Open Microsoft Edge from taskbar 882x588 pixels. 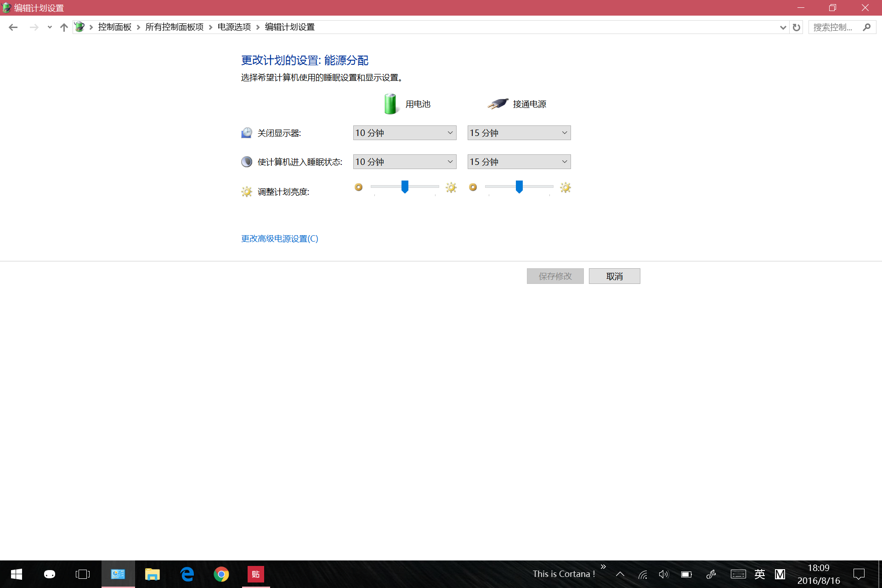pos(187,574)
